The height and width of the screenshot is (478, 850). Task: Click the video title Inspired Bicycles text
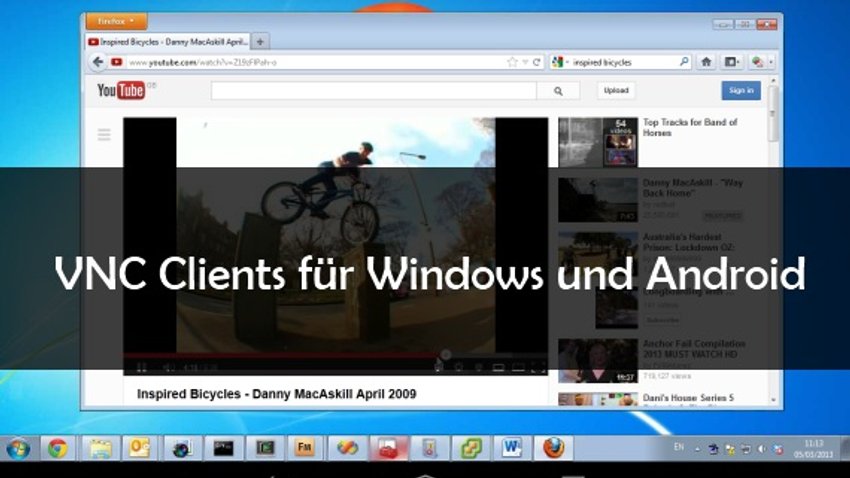coord(276,394)
